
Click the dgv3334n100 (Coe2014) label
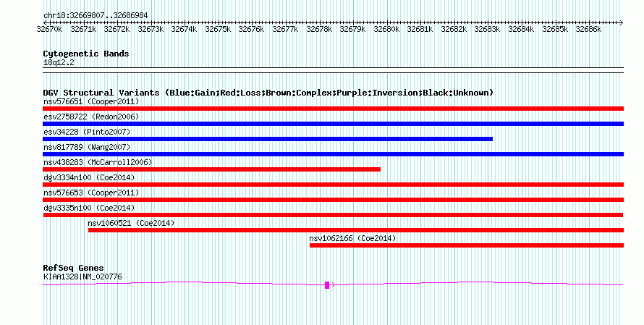89,177
